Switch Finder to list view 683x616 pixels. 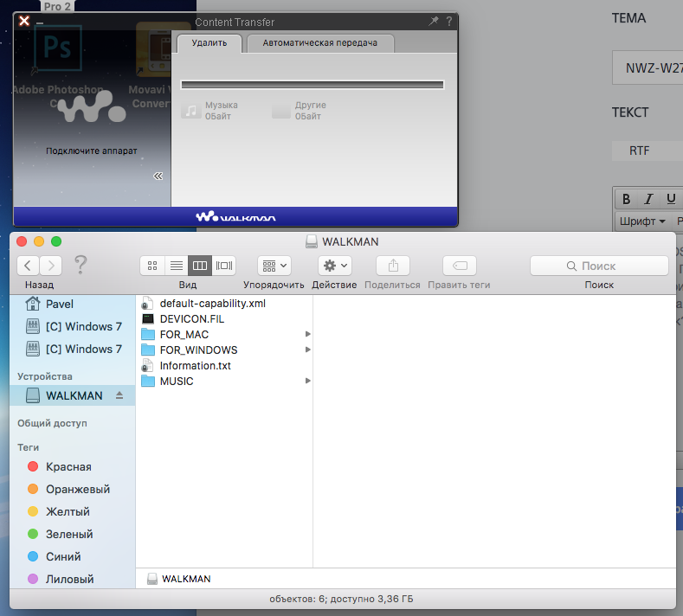click(176, 266)
